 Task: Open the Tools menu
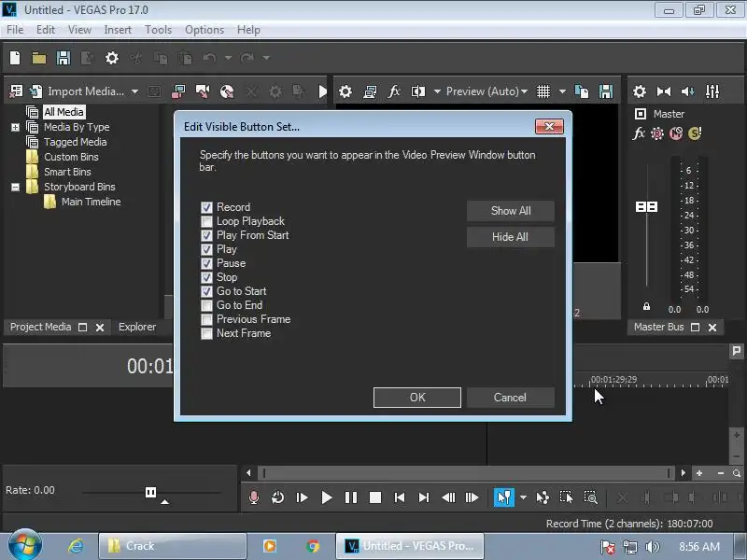(x=158, y=30)
